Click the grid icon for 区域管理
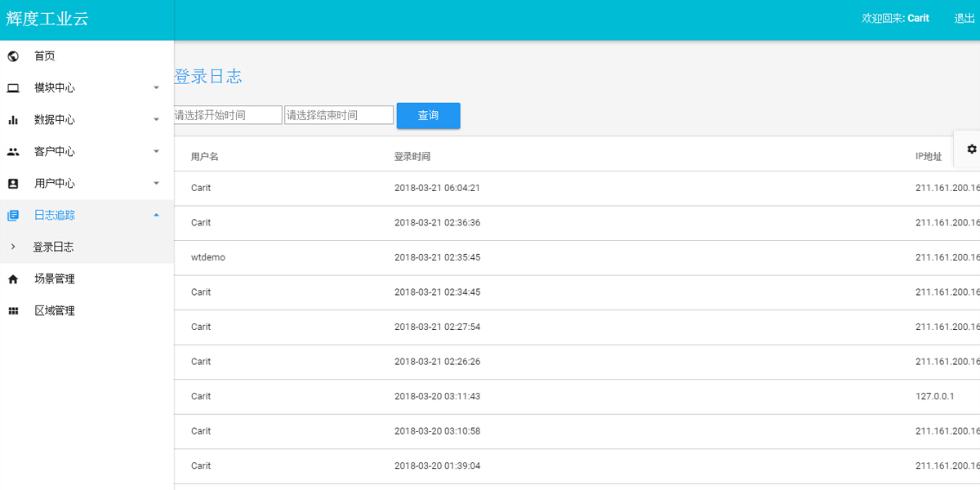Image resolution: width=980 pixels, height=490 pixels. (13, 311)
